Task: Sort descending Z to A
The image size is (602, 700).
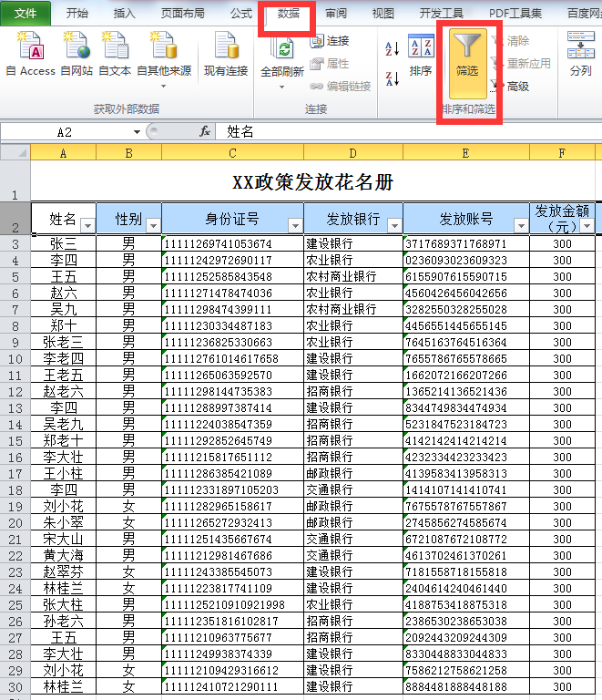Action: (392, 78)
